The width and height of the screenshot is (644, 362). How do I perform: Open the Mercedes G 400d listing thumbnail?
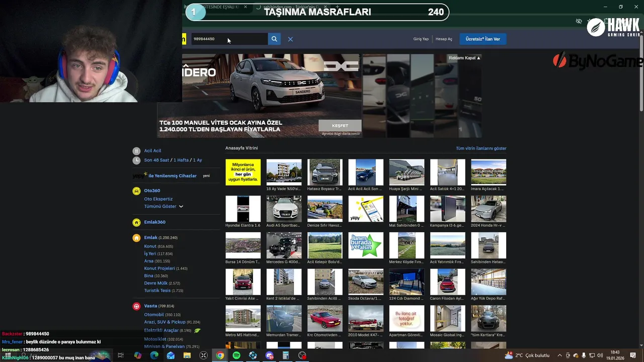[x=284, y=245]
